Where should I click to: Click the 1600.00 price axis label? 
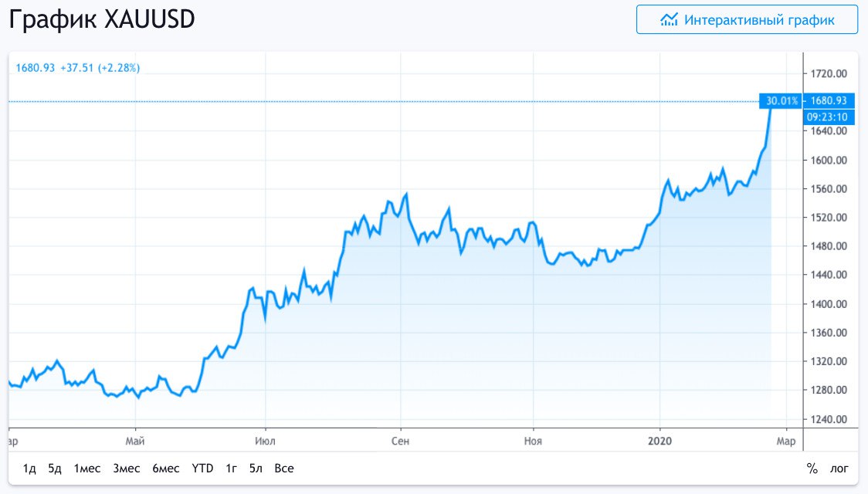coord(829,161)
